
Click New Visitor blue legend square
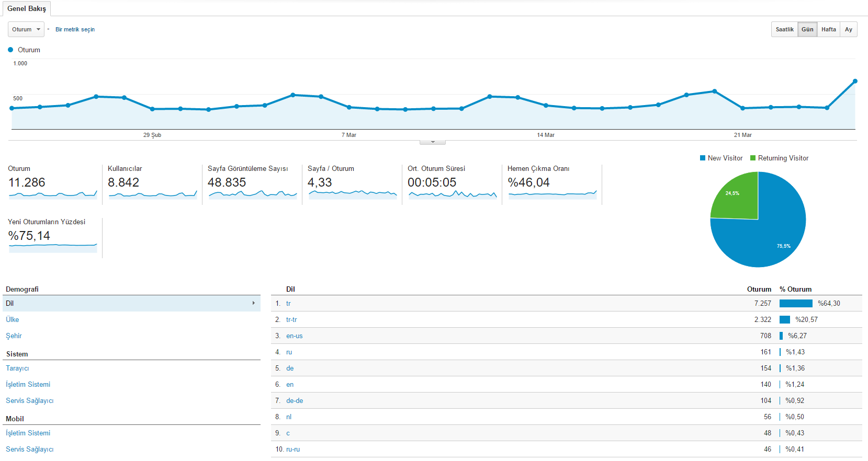(703, 158)
